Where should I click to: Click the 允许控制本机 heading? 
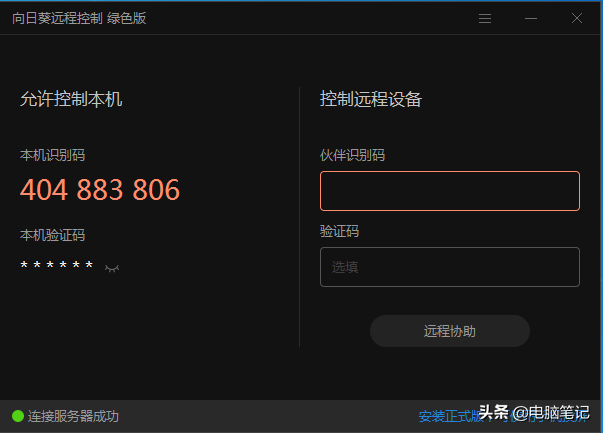coord(71,99)
